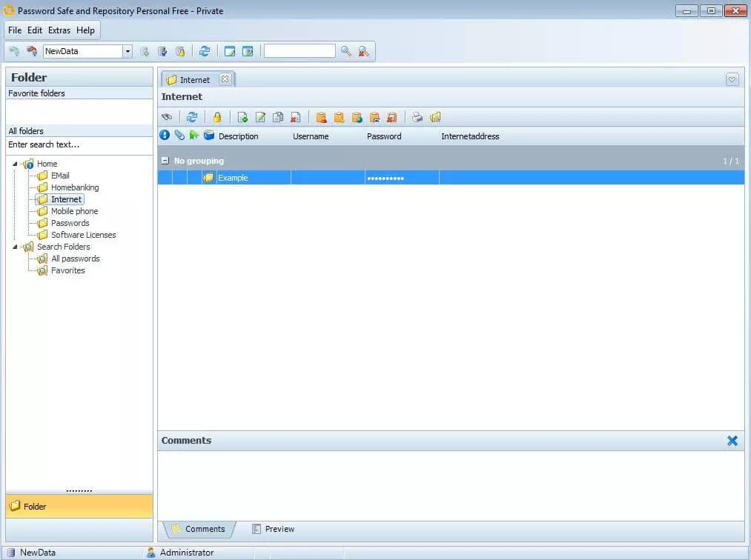Viewport: 751px width, 560px height.
Task: Switch to the Comments bottom tab
Action: [199, 529]
